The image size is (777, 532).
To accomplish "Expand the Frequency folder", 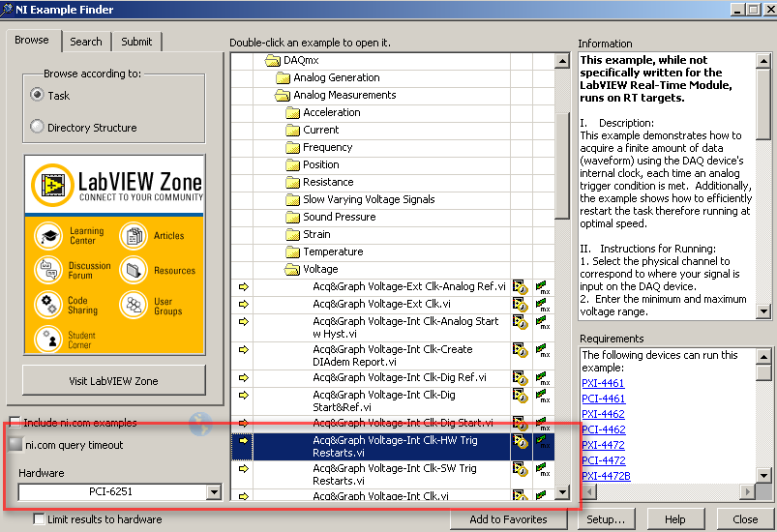I will [293, 148].
